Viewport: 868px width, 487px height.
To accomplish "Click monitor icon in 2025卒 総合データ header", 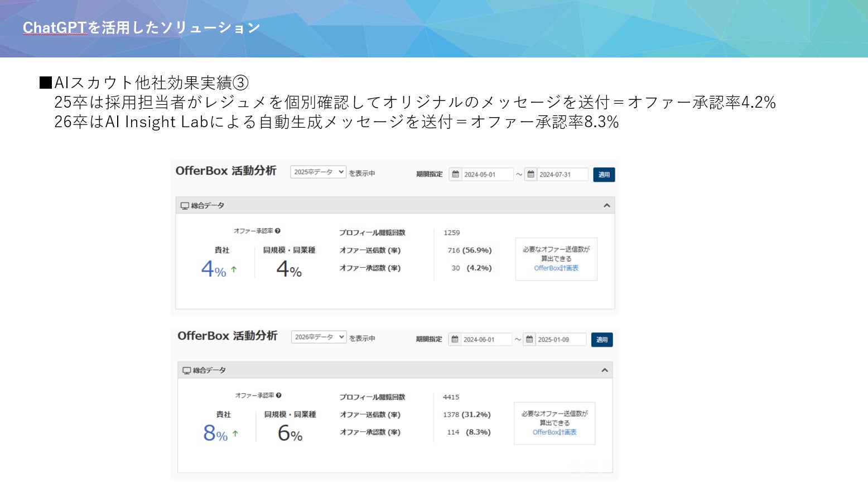I will click(185, 206).
